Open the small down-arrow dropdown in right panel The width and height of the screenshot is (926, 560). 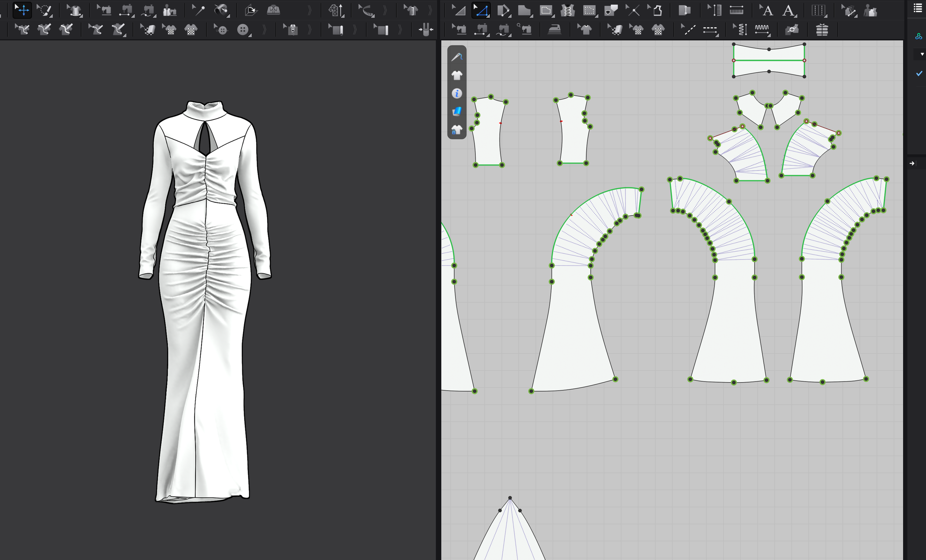922,54
